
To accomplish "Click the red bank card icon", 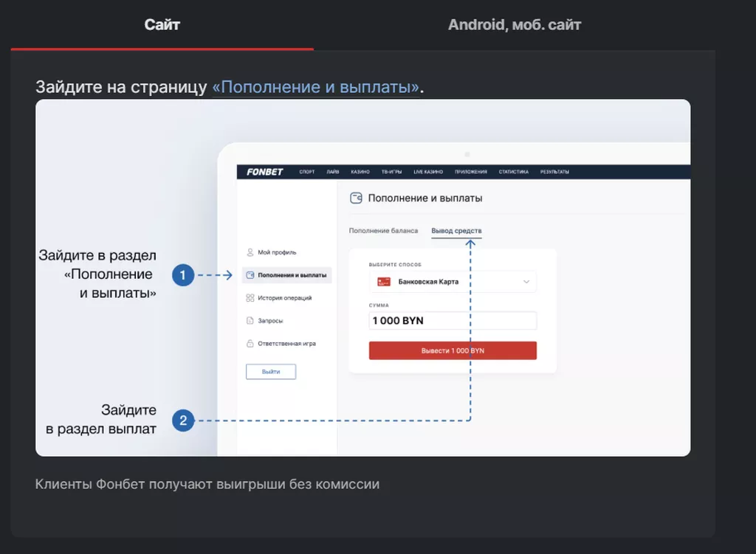I will (x=383, y=282).
